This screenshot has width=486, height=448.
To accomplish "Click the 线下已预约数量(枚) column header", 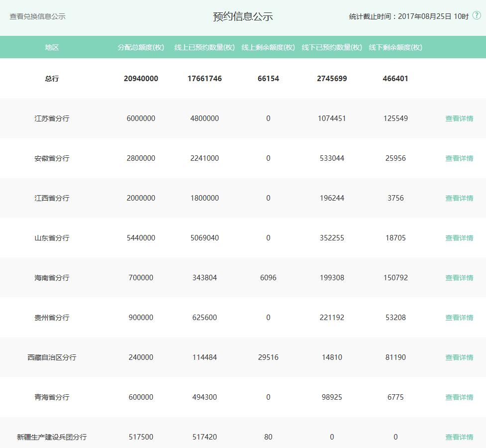I will pos(332,47).
